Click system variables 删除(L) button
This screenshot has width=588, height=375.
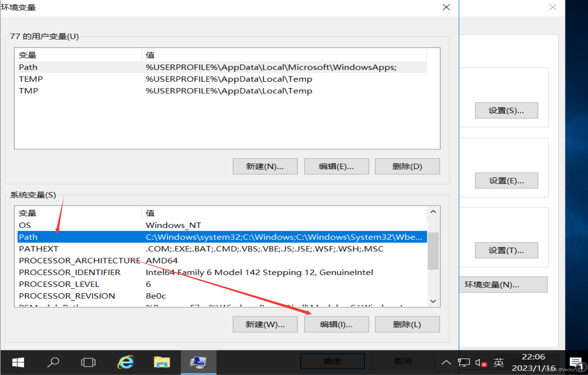(407, 324)
